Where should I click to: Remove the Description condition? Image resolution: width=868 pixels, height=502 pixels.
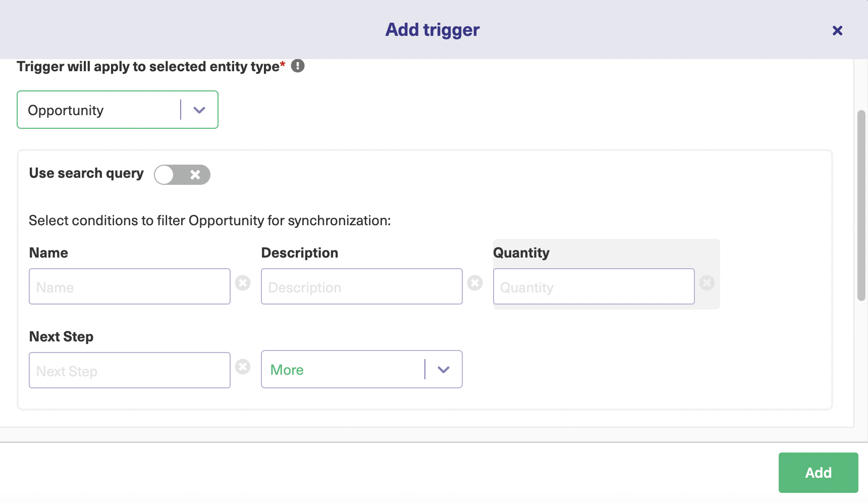point(475,283)
